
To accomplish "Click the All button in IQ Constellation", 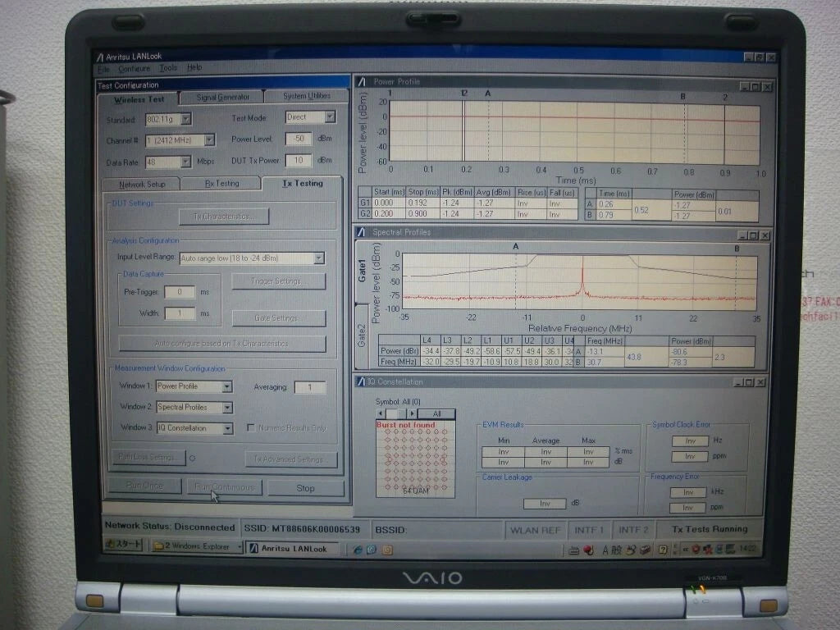I will 437,413.
